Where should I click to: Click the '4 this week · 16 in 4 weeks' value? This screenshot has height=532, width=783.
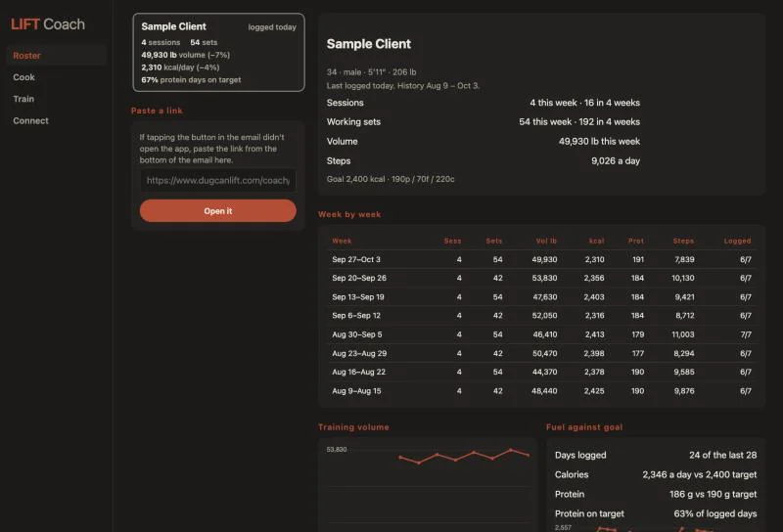[584, 103]
